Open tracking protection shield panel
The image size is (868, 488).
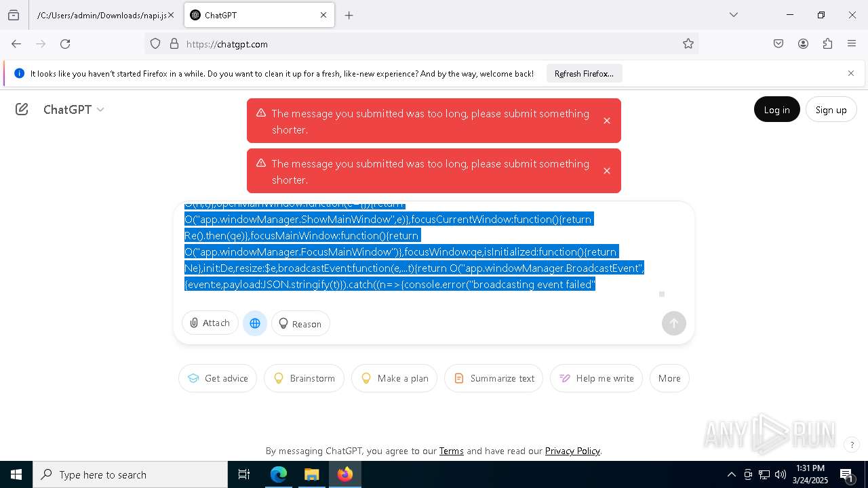(x=155, y=44)
